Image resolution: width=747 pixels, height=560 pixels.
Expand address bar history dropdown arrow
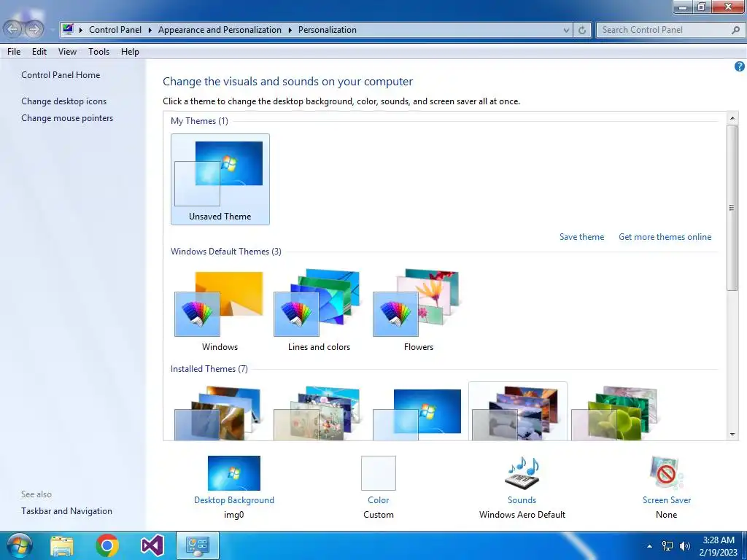(566, 30)
